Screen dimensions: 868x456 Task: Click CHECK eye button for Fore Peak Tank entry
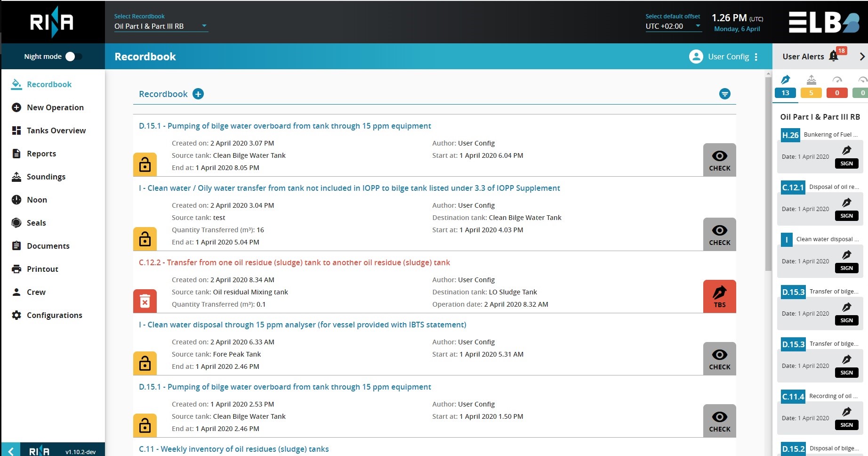pos(719,358)
